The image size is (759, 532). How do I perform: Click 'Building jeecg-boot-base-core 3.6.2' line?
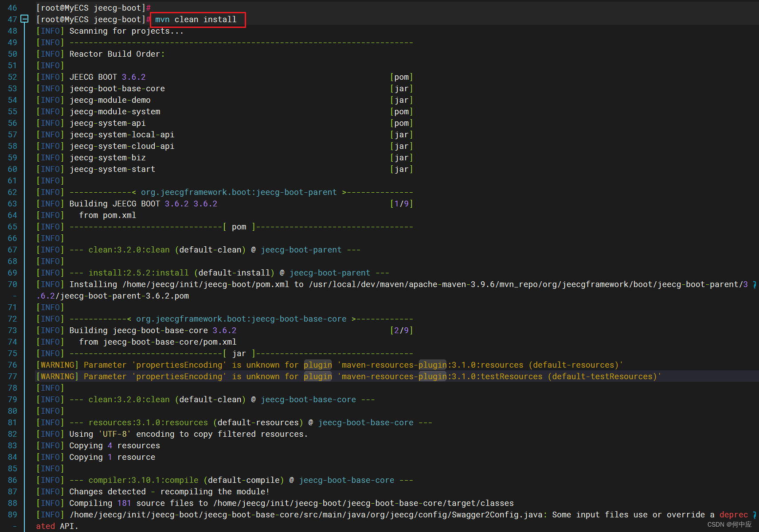153,330
